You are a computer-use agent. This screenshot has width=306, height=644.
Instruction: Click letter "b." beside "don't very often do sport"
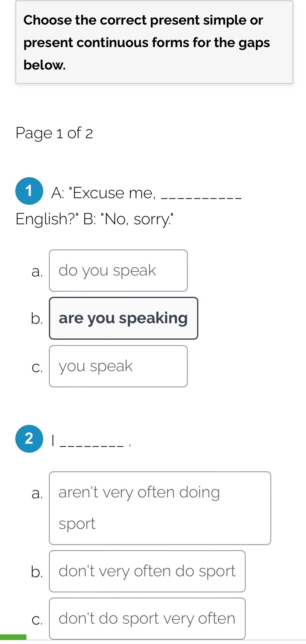(37, 572)
